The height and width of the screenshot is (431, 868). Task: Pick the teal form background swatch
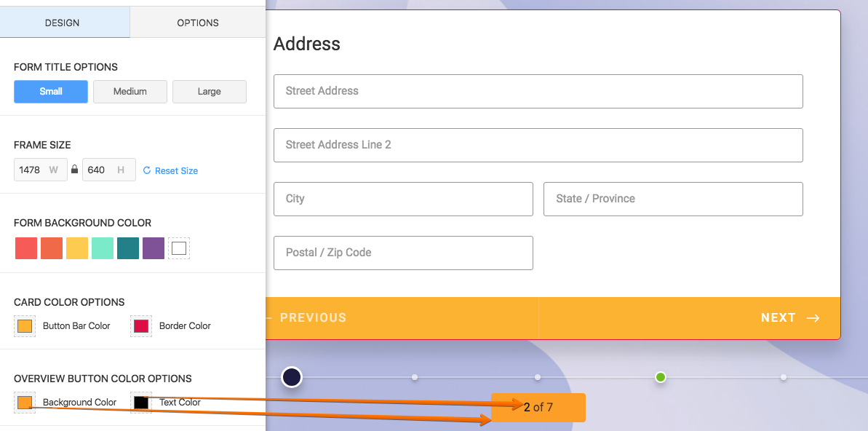[x=128, y=248]
